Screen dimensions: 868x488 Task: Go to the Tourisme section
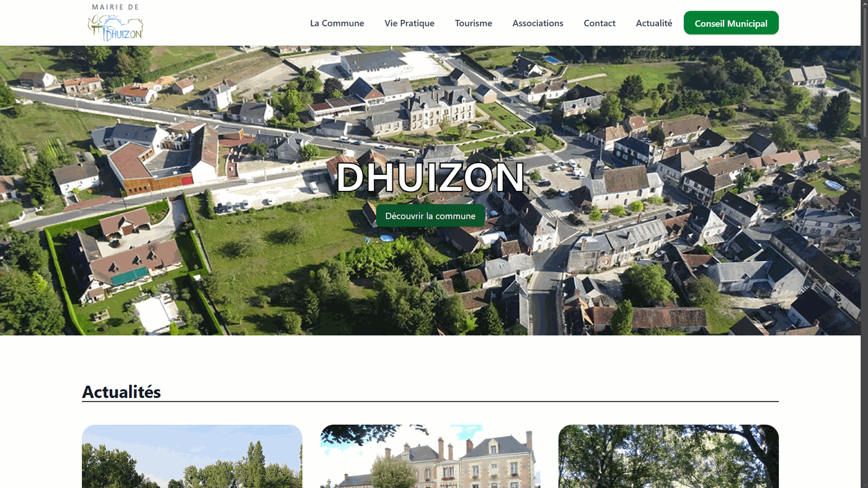coord(473,23)
